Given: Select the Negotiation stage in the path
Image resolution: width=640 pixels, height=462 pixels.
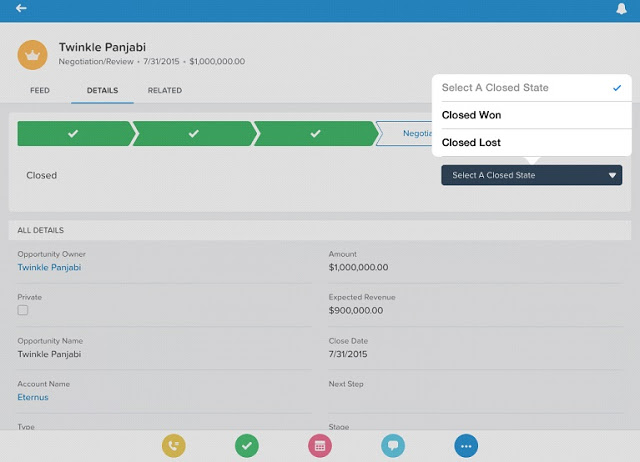Looking at the screenshot, I should click(408, 133).
